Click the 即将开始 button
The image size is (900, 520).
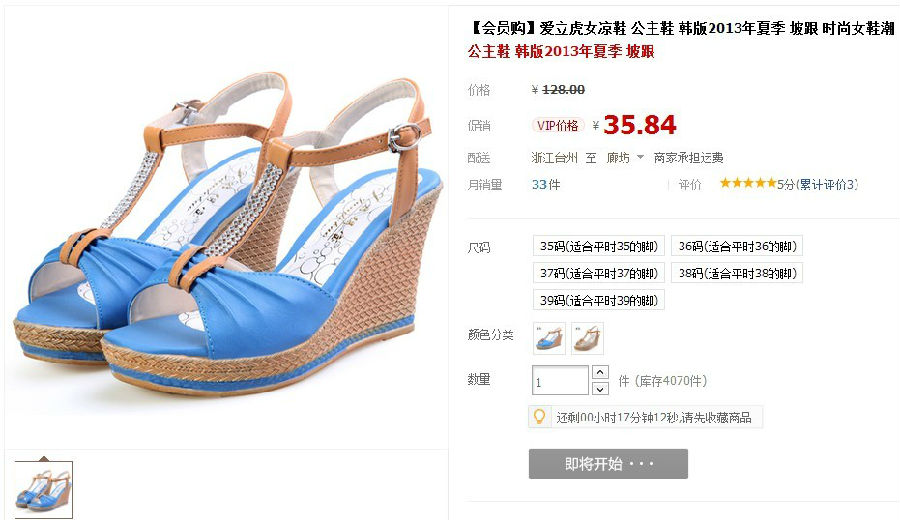coord(608,464)
